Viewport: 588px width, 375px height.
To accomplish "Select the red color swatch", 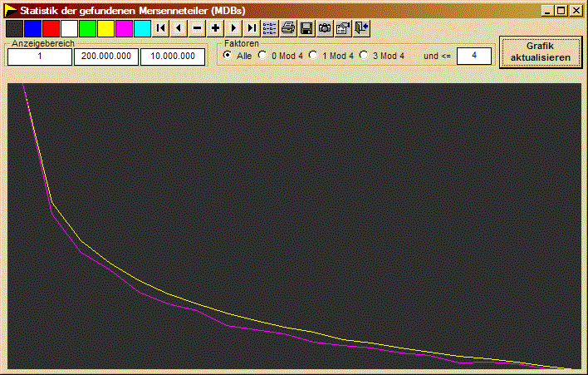I will click(51, 28).
